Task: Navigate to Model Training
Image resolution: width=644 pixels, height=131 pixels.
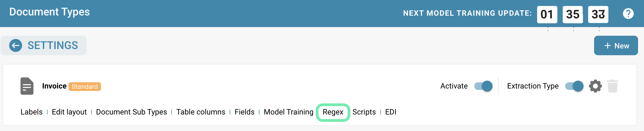Action: (x=288, y=112)
